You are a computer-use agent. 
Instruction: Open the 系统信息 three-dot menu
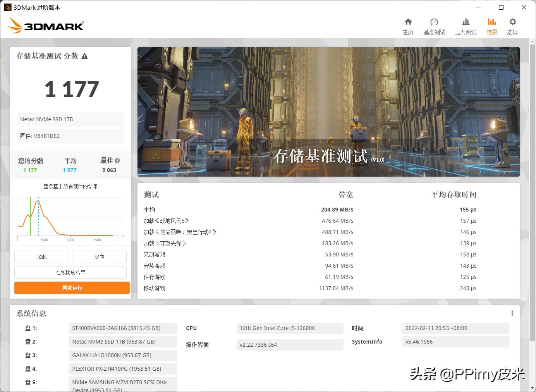point(512,313)
